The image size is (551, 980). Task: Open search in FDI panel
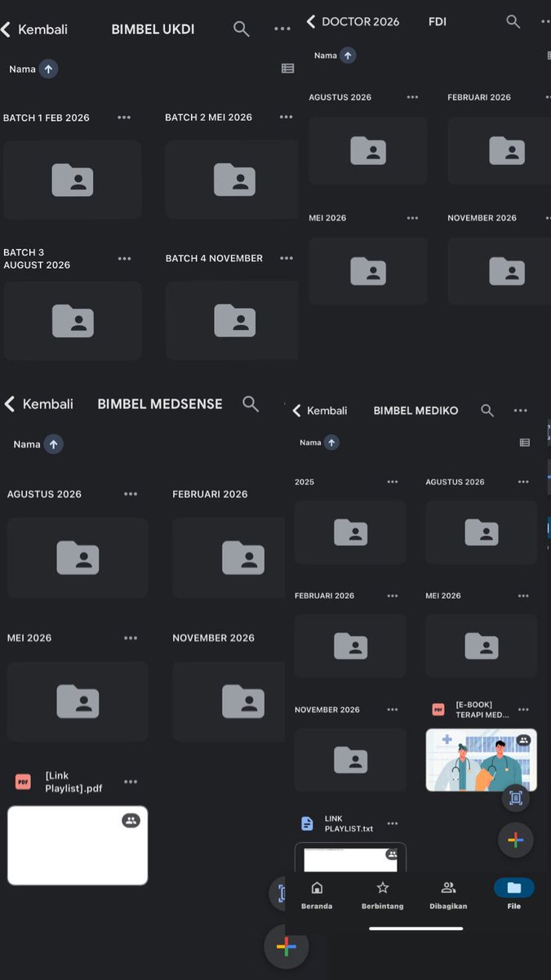[x=513, y=21]
